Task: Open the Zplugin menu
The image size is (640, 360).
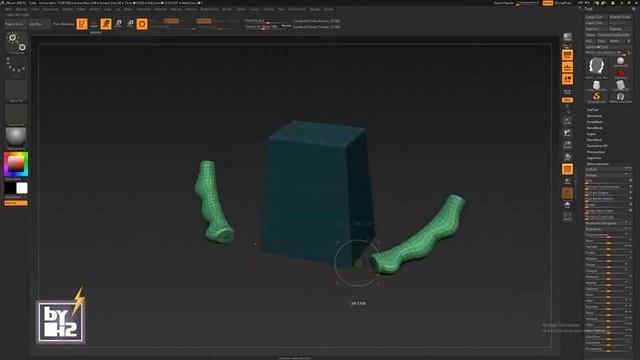Action: 315,9
